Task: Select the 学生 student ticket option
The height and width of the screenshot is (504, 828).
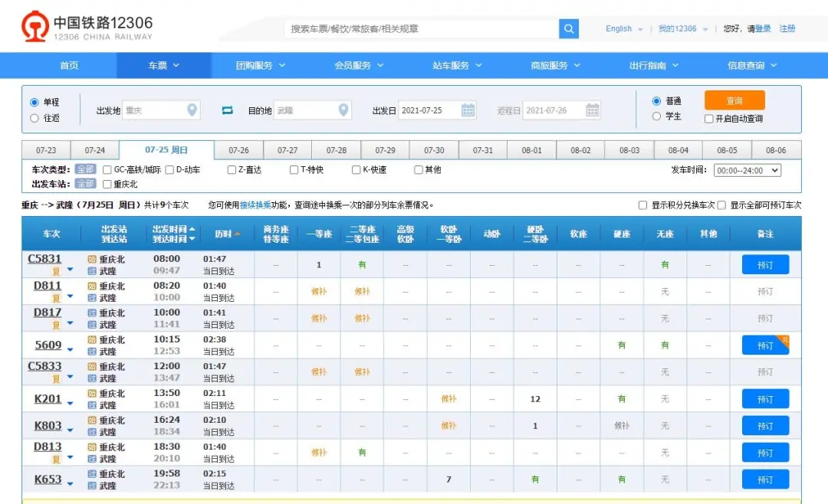Action: click(656, 116)
